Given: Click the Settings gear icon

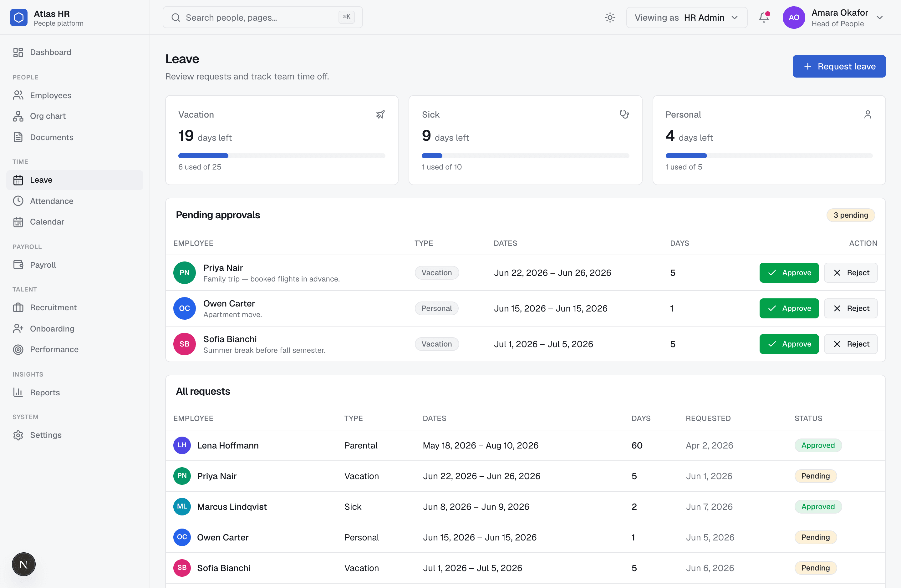Looking at the screenshot, I should pyautogui.click(x=18, y=435).
